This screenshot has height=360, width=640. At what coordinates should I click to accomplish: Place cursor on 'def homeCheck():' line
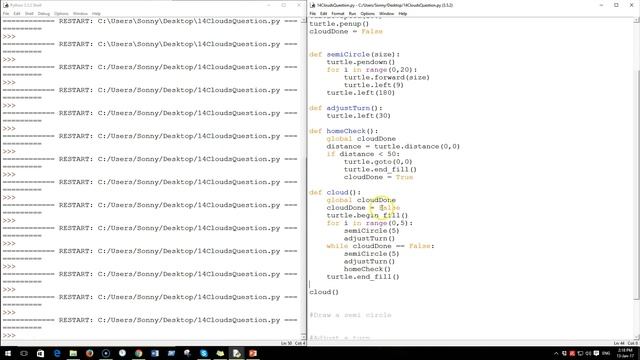click(x=344, y=131)
